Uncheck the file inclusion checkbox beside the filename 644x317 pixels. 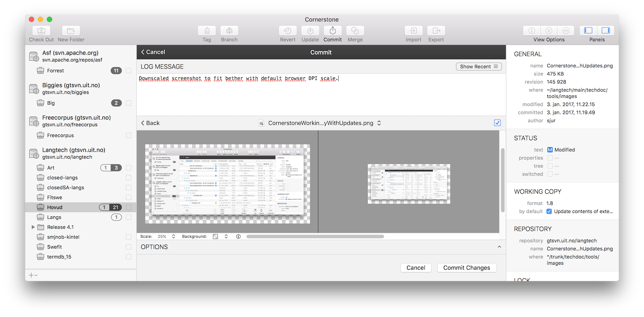click(497, 123)
